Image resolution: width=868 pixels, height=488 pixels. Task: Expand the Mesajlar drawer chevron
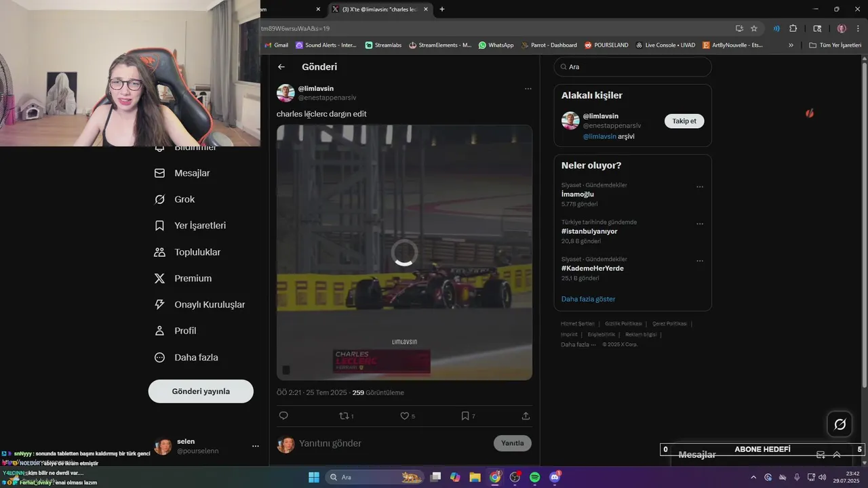pos(837,455)
